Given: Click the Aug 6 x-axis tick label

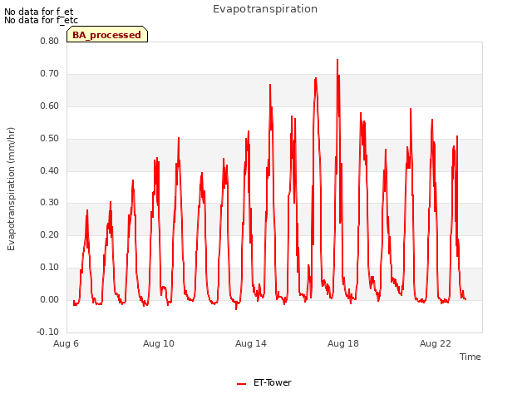Looking at the screenshot, I should click(66, 343).
